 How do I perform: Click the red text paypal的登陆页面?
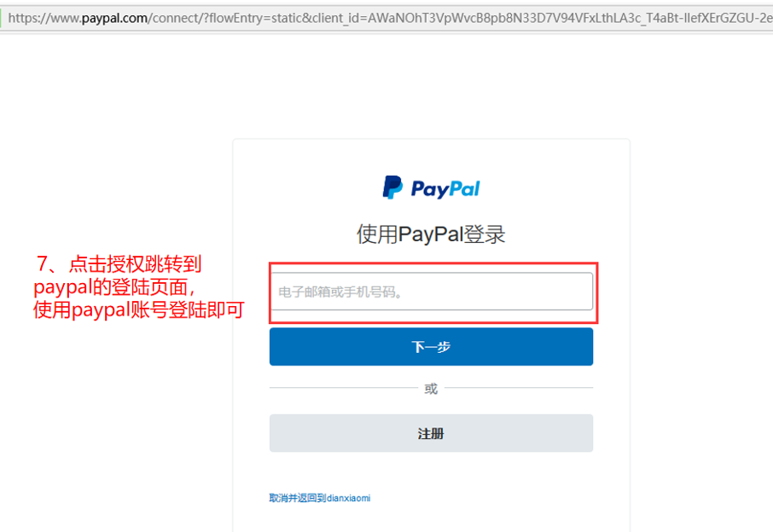coord(114,287)
